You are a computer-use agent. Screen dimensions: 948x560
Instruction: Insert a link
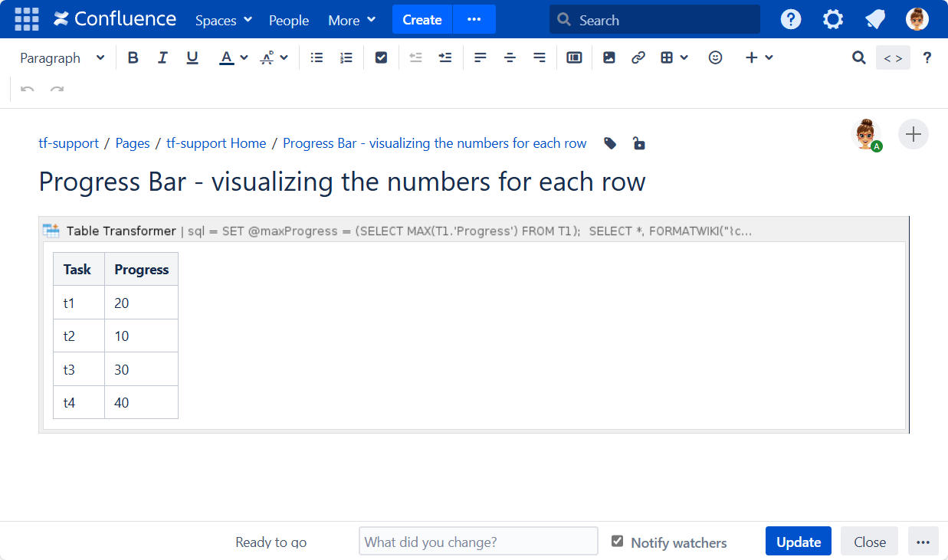(638, 57)
